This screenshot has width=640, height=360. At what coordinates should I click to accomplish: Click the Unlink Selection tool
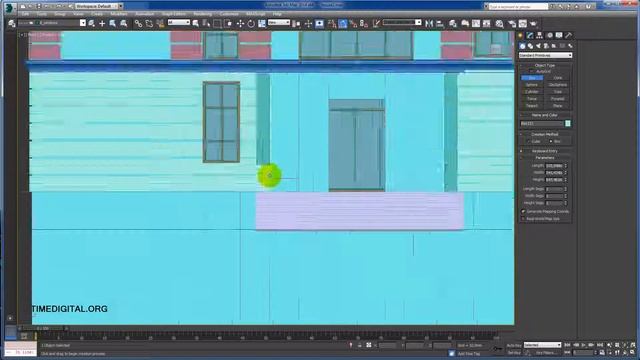pos(149,24)
